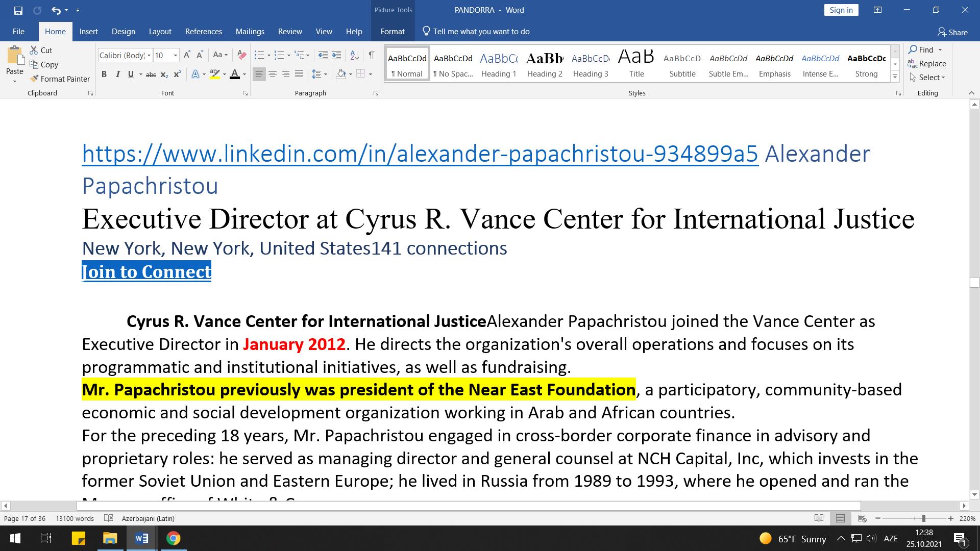Switch to the Insert tab
Image resolution: width=980 pixels, height=551 pixels.
(x=88, y=32)
